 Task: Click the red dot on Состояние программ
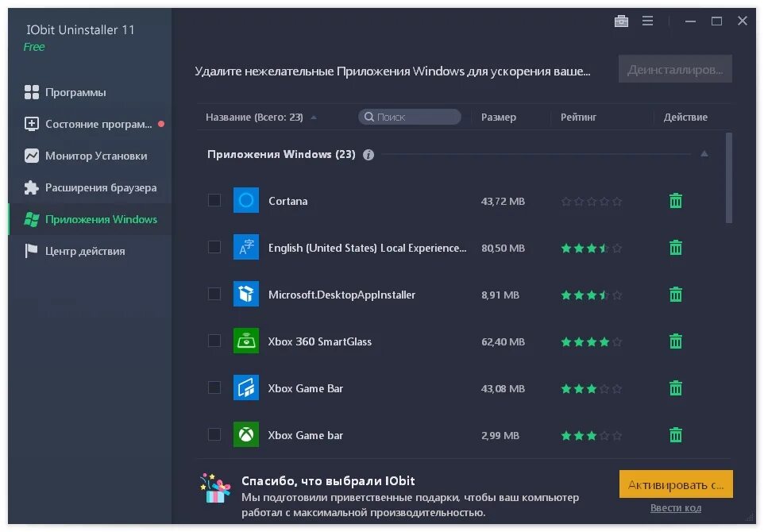(161, 124)
